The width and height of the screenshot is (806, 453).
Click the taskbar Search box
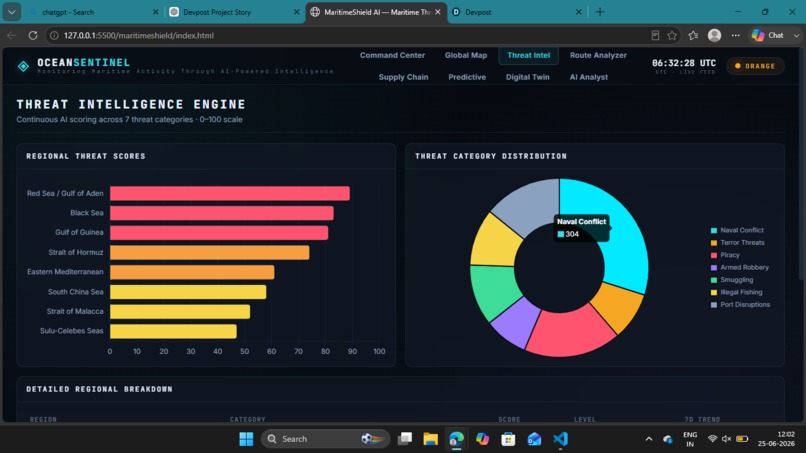pos(325,439)
